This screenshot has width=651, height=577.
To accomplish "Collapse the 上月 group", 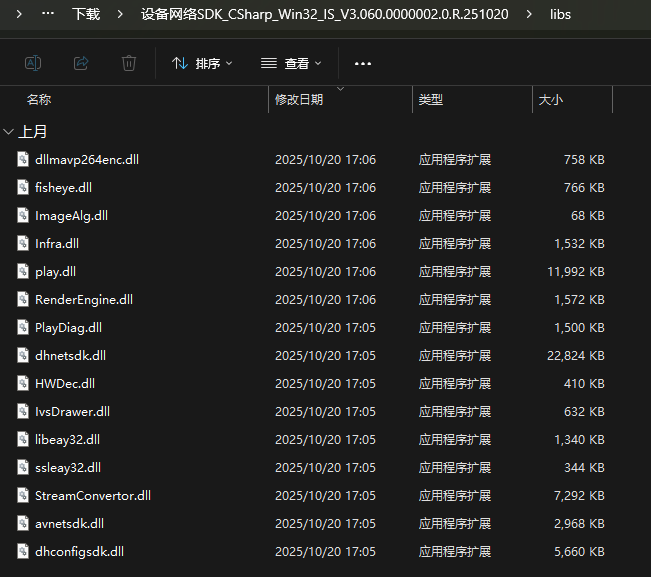I will (x=9, y=132).
